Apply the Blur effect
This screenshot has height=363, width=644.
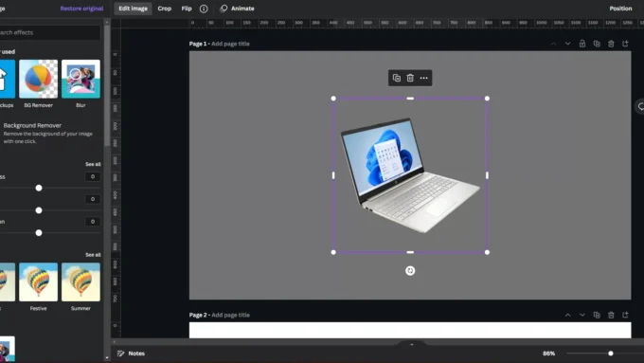click(80, 79)
